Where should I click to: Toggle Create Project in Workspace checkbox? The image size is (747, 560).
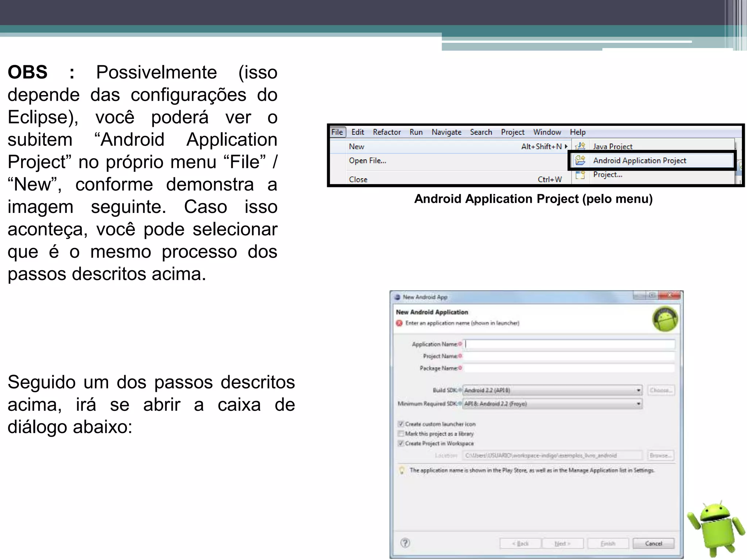401,443
